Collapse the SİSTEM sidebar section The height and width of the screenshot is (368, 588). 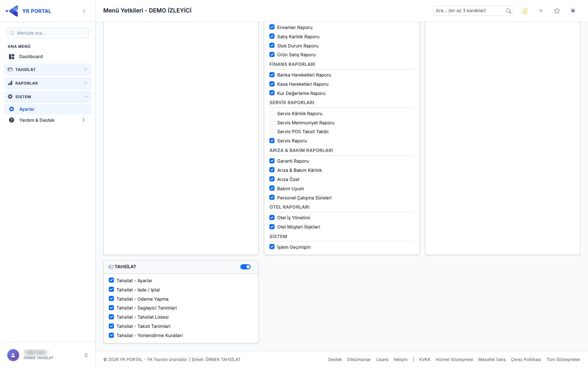48,97
